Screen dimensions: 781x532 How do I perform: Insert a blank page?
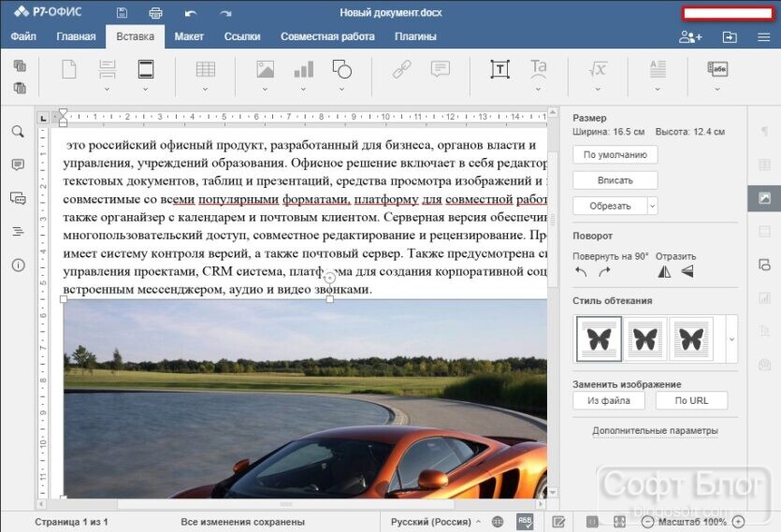(68, 69)
